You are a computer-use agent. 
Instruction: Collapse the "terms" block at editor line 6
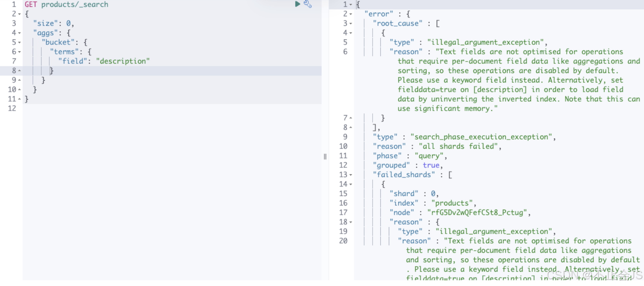point(19,52)
